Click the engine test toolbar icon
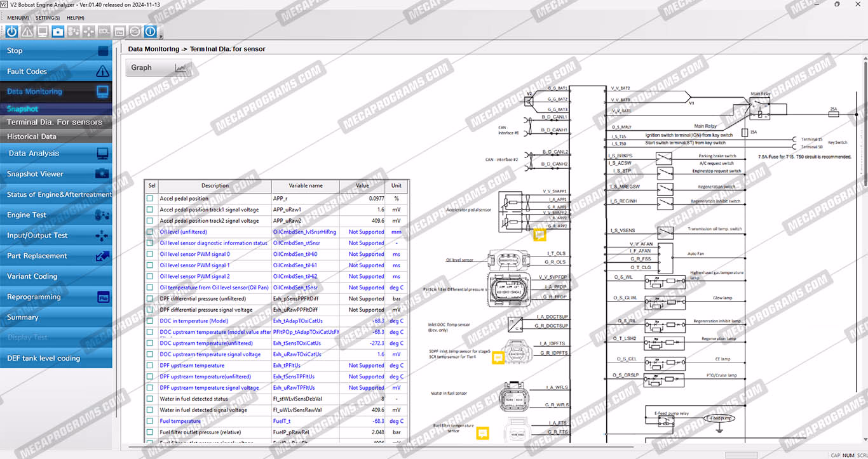Screen dimensions: 868x459 (74, 31)
